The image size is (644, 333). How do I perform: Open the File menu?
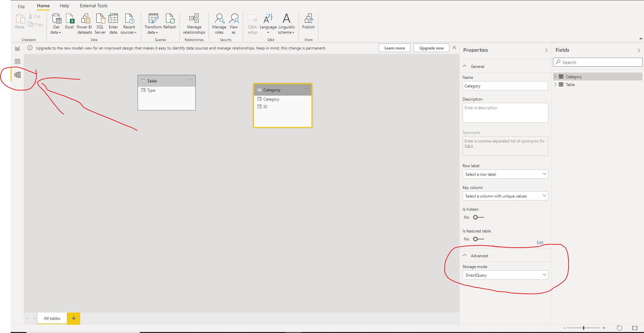21,6
